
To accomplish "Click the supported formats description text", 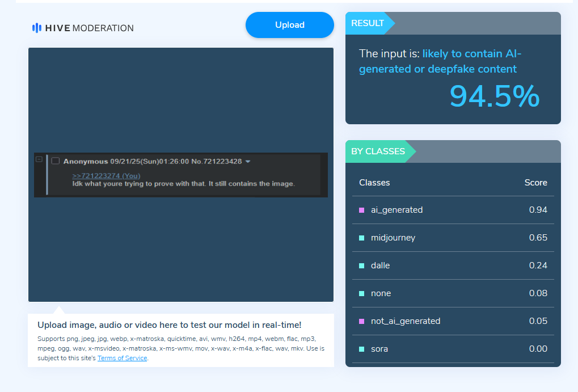I will click(x=181, y=348).
